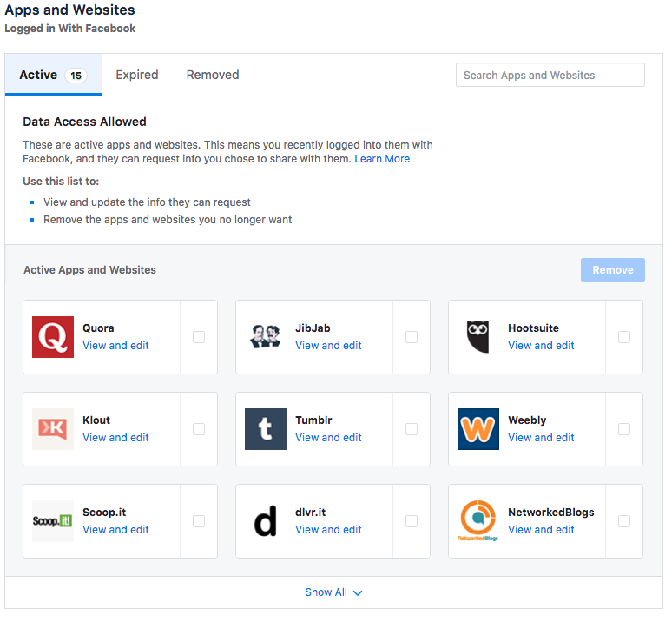This screenshot has width=672, height=622.
Task: Click the Hootsuite owl icon
Action: [x=478, y=337]
